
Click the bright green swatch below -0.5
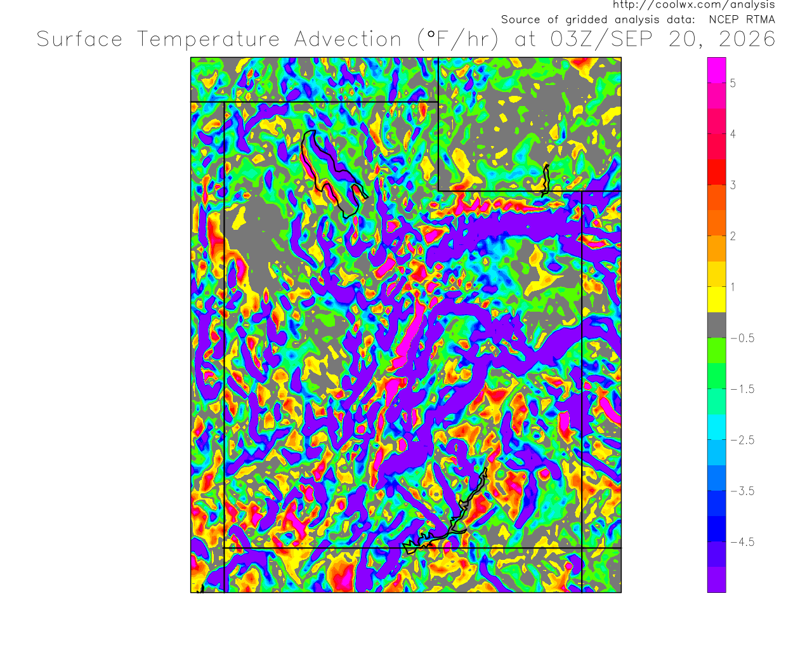(x=717, y=350)
